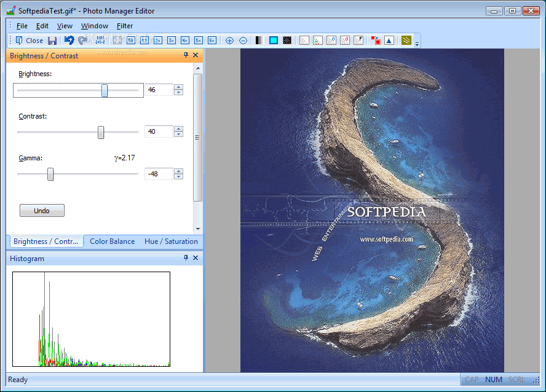Screen dimensions: 546x392
Task: Set zoom to 5x icon
Action: 199,41
